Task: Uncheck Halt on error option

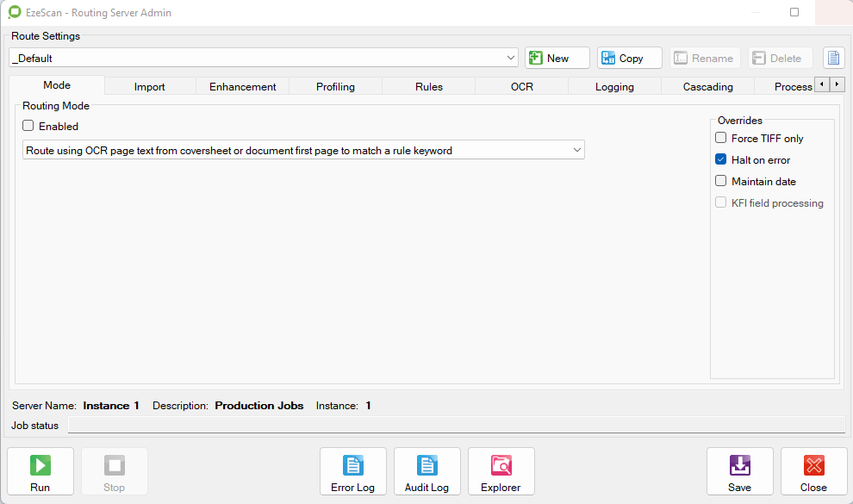Action: tap(721, 159)
